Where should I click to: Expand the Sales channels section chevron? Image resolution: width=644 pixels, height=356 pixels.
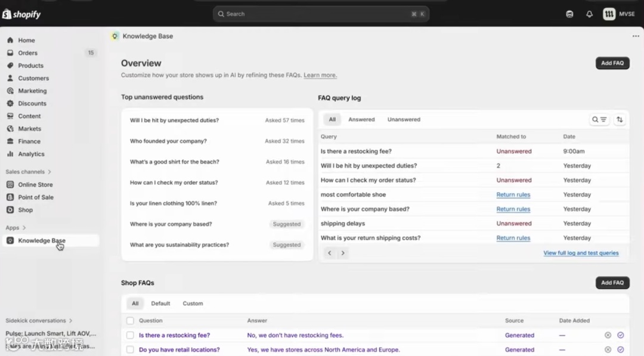(49, 172)
